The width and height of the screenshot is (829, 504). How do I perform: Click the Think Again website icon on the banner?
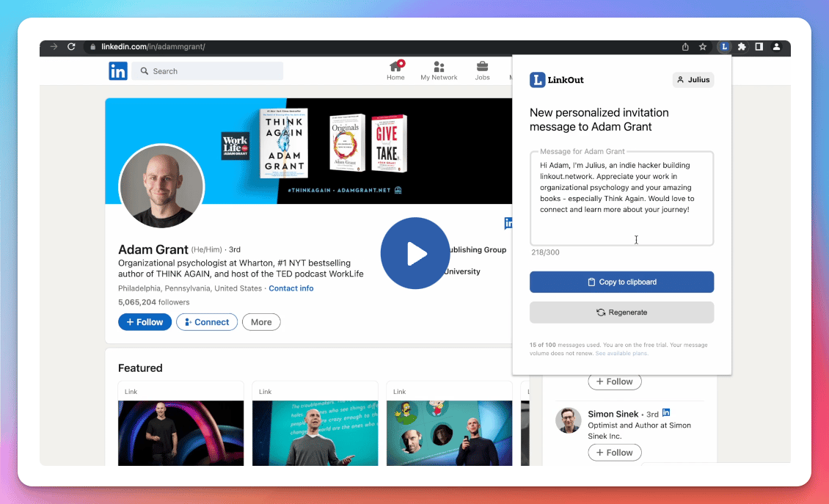(398, 190)
